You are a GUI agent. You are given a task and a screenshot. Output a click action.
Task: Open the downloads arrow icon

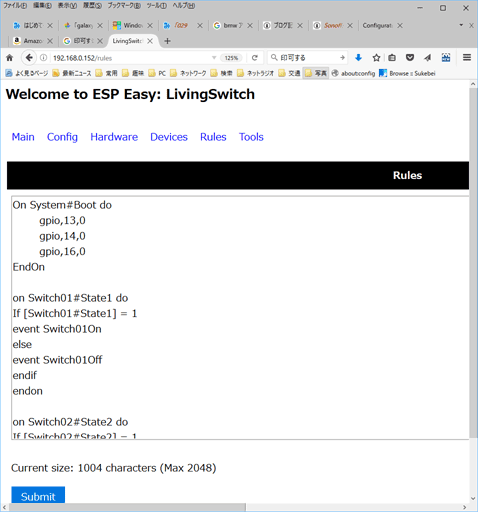click(358, 58)
